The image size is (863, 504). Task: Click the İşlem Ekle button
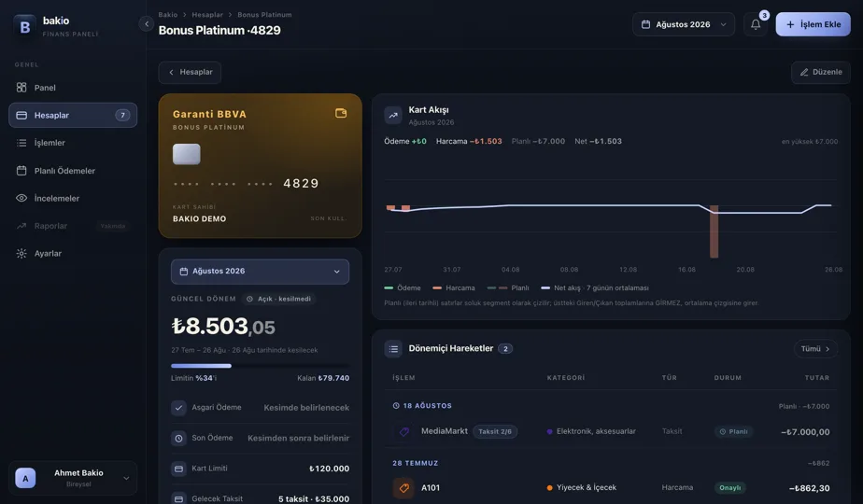point(813,24)
